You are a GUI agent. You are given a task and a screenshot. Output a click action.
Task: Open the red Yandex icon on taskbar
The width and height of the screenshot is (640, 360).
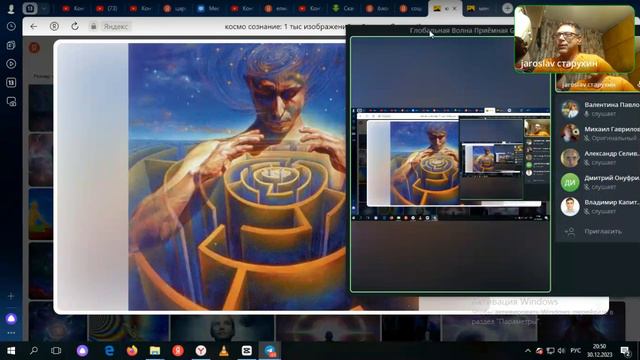tap(178, 351)
